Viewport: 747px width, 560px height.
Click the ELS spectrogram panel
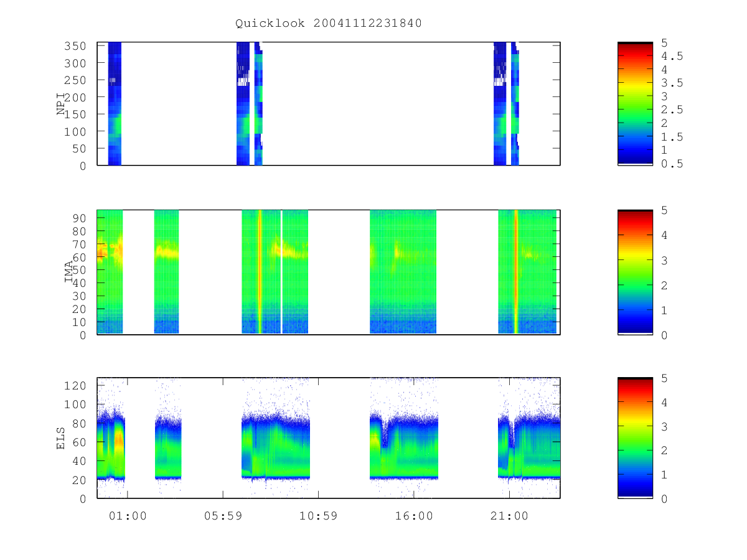click(329, 438)
